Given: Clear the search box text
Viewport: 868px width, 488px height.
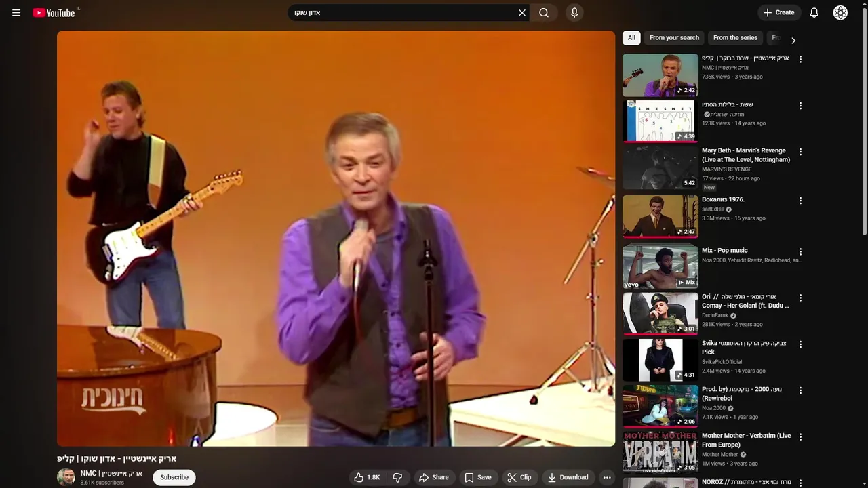Looking at the screenshot, I should point(522,13).
